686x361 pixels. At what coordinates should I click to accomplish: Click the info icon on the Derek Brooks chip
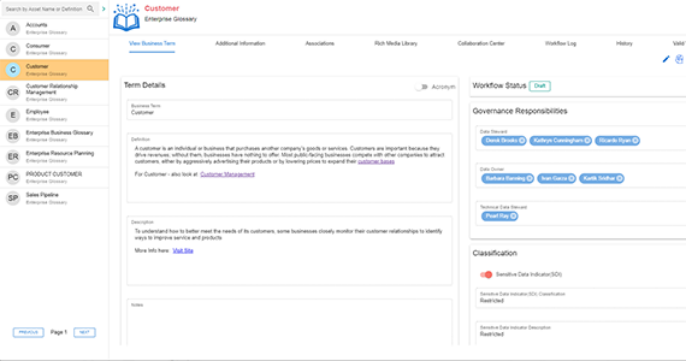point(522,140)
